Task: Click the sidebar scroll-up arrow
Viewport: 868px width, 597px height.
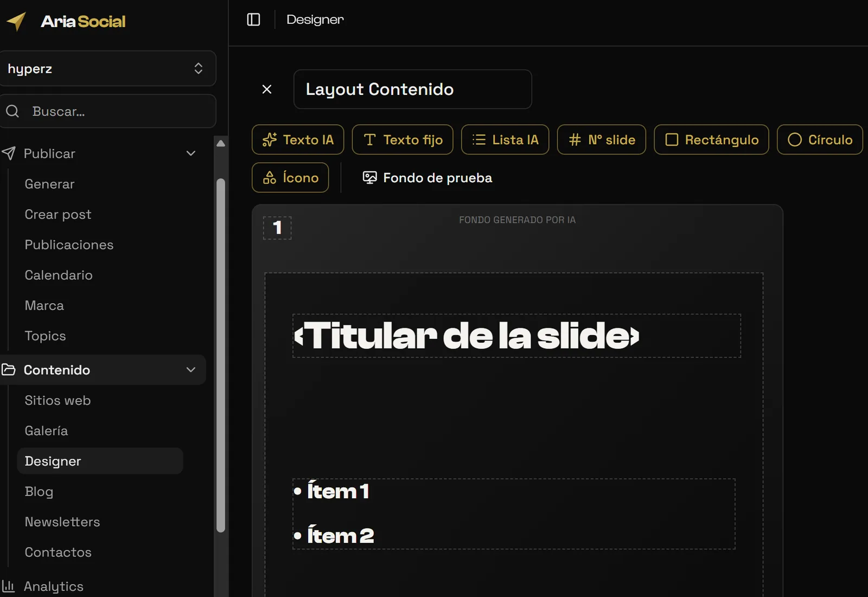Action: (x=221, y=144)
